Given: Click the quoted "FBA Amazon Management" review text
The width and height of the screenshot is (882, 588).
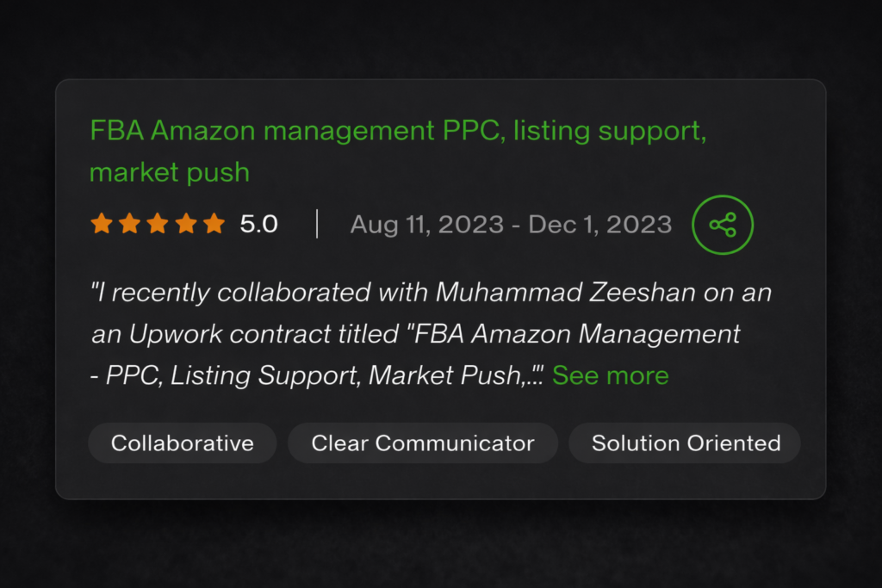Looking at the screenshot, I should [x=577, y=333].
